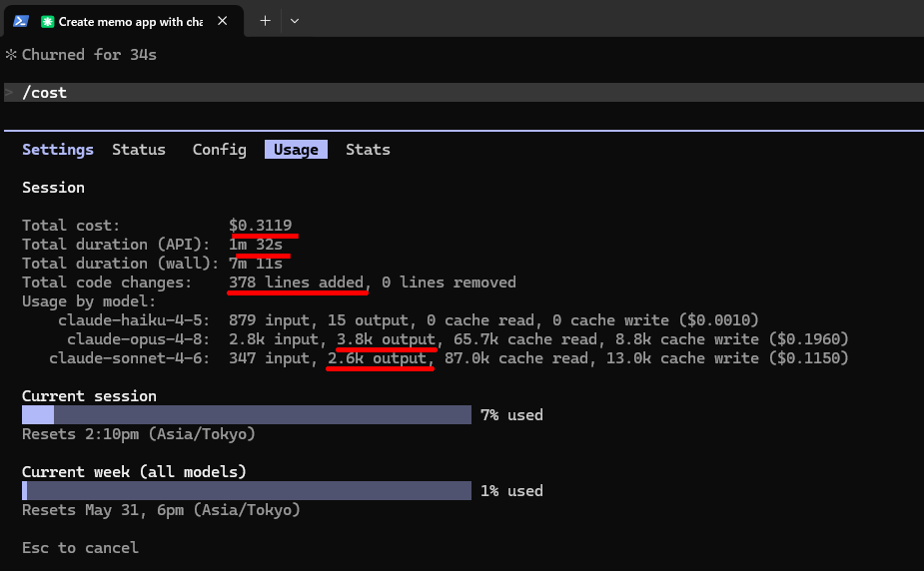Click the wall duration value 7m 11s
The image size is (924, 571).
[x=256, y=264]
